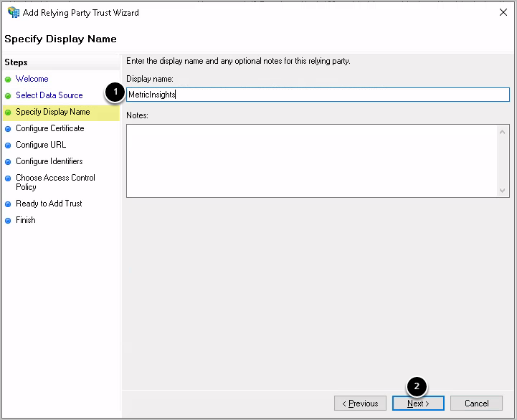Click the Notes scrollbar down arrow
517x420 pixels.
pos(502,190)
